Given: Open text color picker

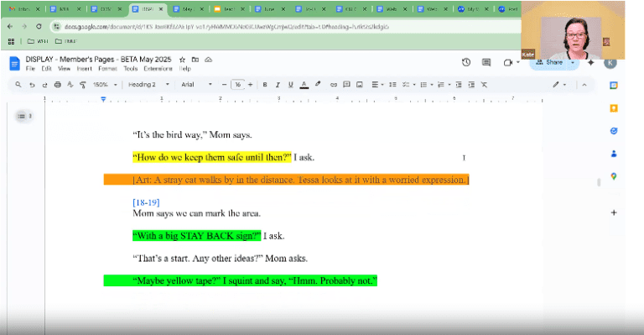Looking at the screenshot, I should (x=304, y=85).
